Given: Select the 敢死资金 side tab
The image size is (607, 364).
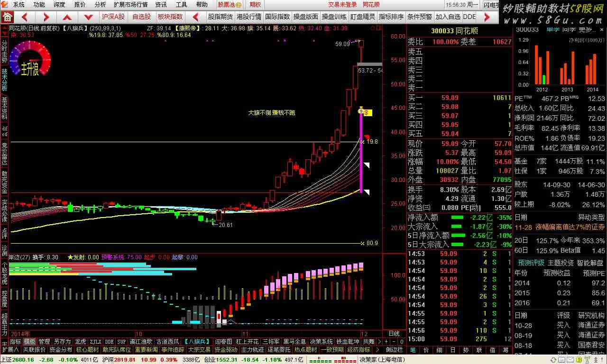Looking at the screenshot, I should point(4,182).
